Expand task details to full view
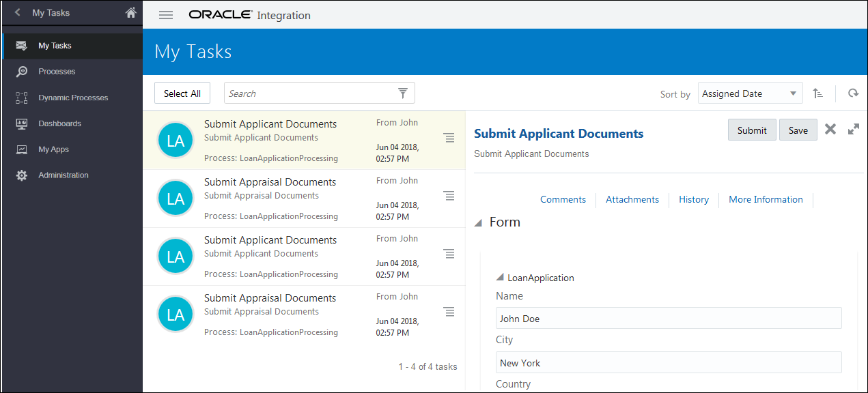868x393 pixels. [x=854, y=130]
